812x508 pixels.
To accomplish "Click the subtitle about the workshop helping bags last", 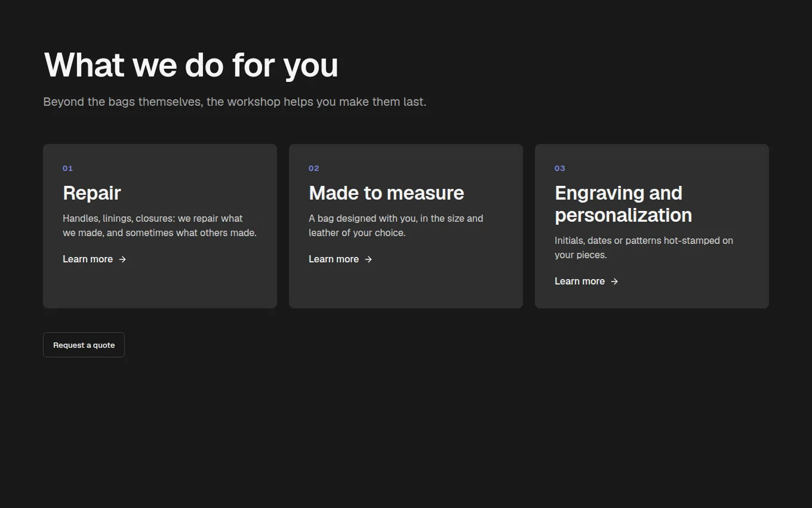I will [x=235, y=102].
